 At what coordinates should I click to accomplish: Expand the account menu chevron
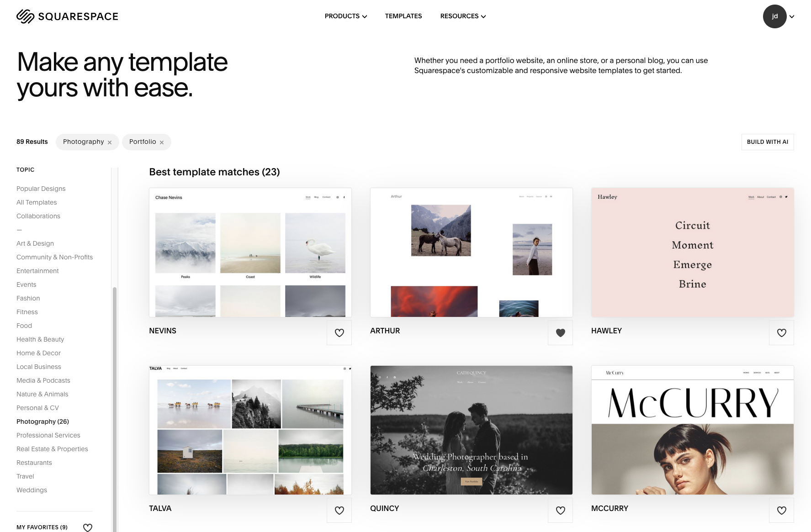792,16
